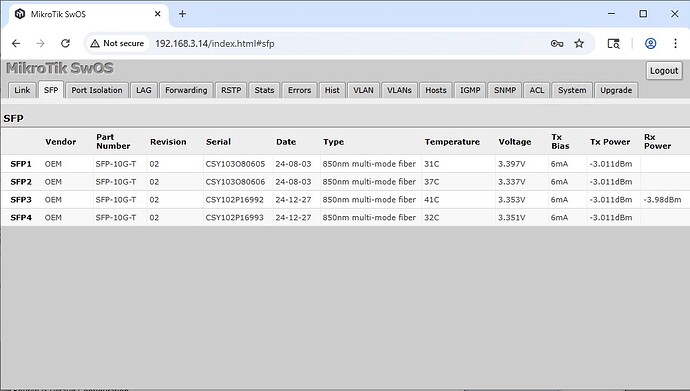Select serial CSY102P16992
This screenshot has width=690, height=391.
(x=235, y=200)
